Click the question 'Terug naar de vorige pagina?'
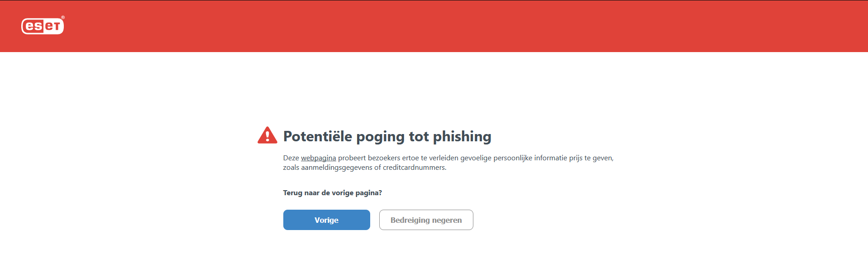The height and width of the screenshot is (269, 868). click(332, 193)
